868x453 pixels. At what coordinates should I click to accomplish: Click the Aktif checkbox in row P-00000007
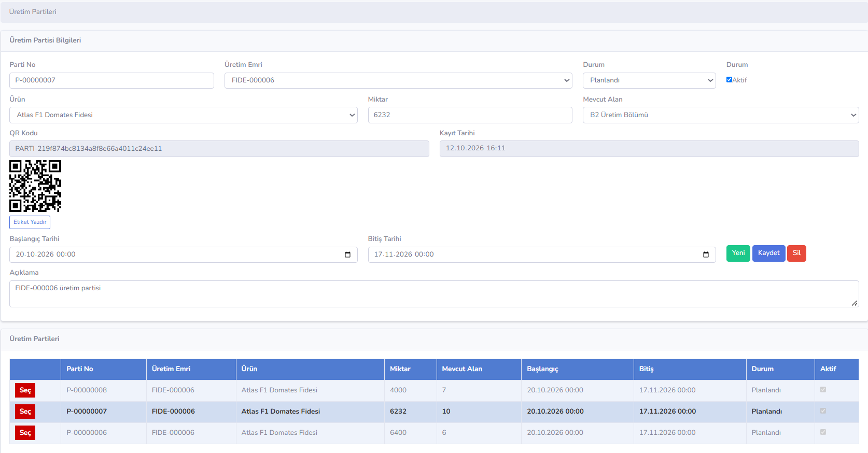coord(823,411)
